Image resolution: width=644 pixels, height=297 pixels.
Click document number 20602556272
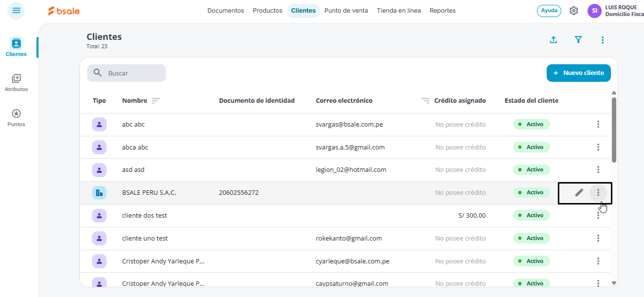click(239, 193)
